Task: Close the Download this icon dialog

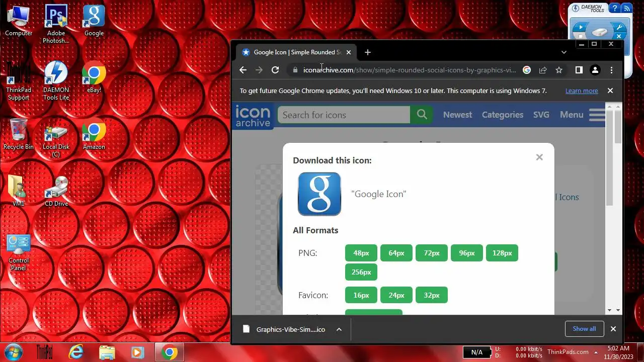Action: pyautogui.click(x=539, y=157)
